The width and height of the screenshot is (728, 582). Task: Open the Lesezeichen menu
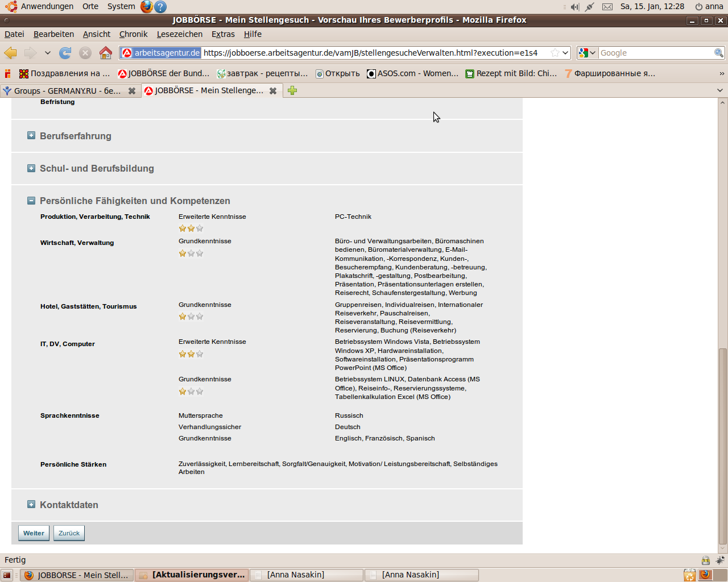(179, 34)
